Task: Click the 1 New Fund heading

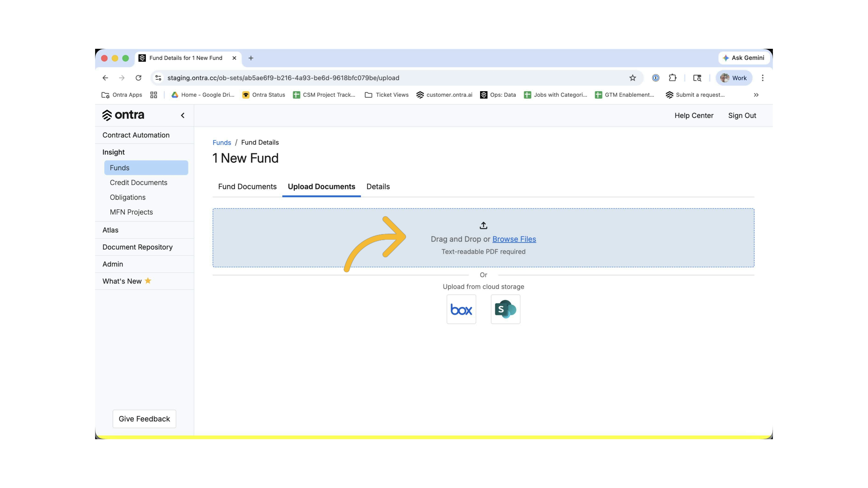Action: (245, 158)
